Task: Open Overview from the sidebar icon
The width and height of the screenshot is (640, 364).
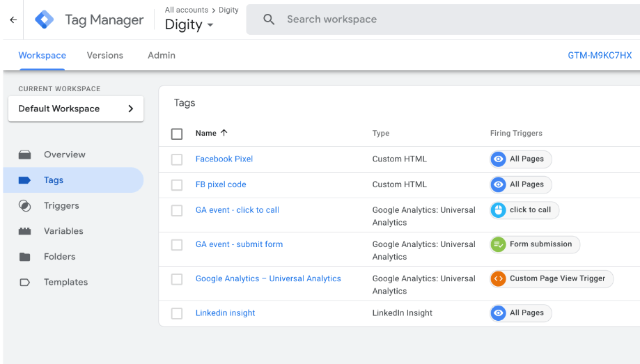Action: coord(25,155)
